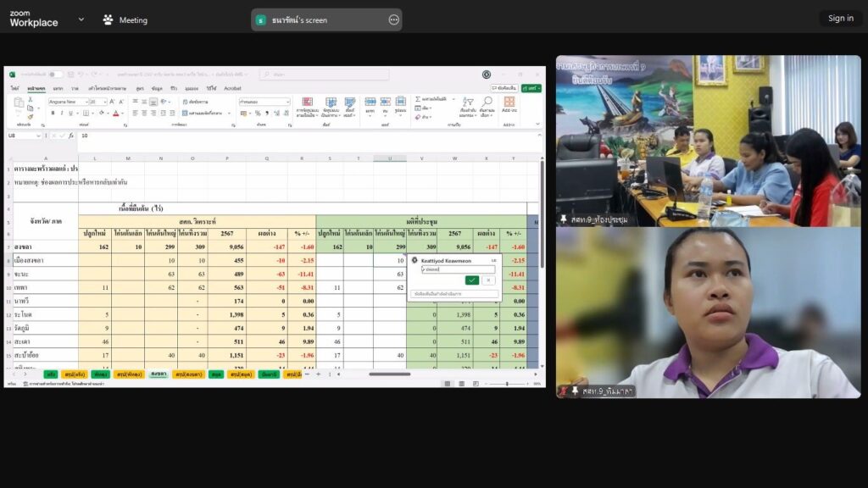Viewport: 868px width, 488px height.
Task: Post comment with green checkmark button
Action: pyautogui.click(x=472, y=280)
